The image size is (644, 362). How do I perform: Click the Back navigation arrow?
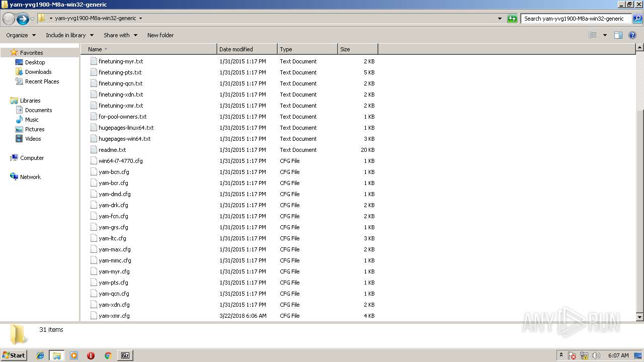[x=9, y=19]
